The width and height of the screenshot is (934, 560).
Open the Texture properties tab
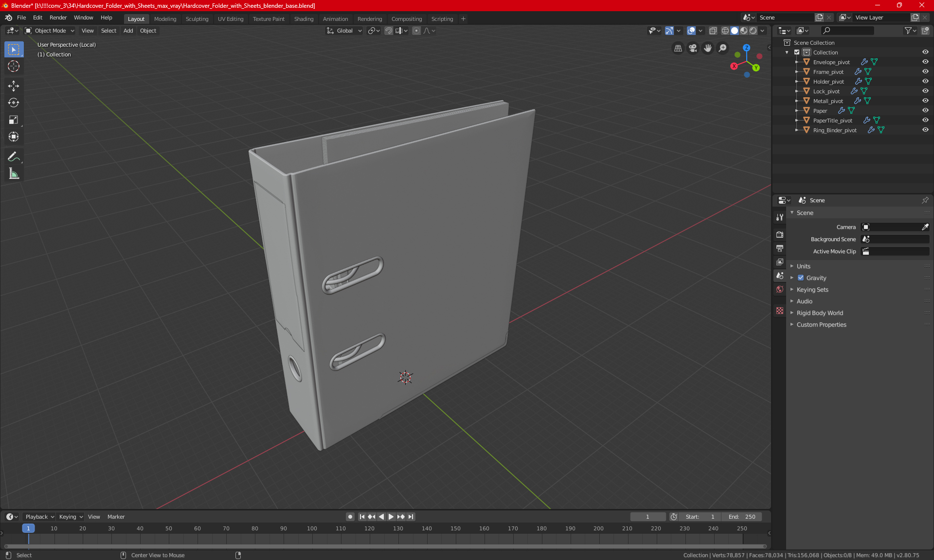780,311
